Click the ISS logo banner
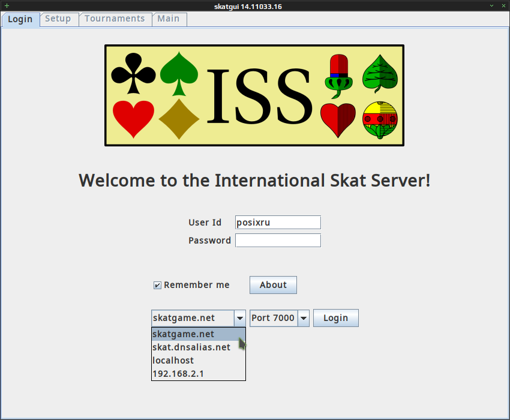The width and height of the screenshot is (510, 420). pos(254,95)
